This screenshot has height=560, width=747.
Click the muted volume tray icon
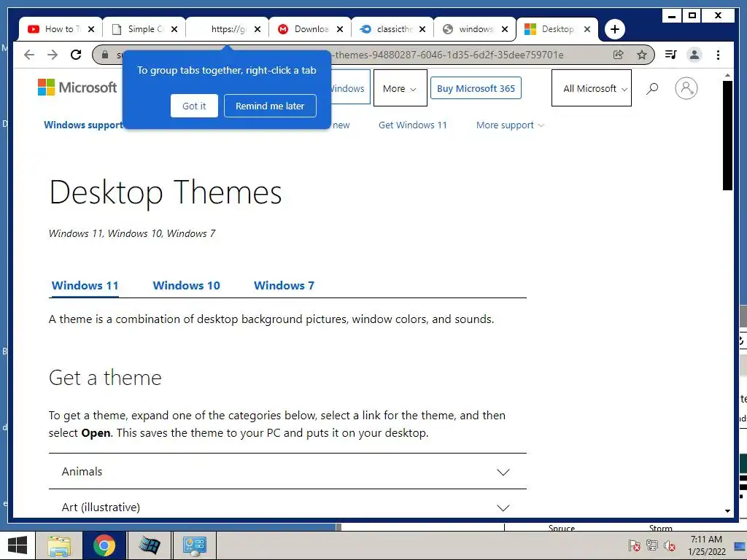pyautogui.click(x=670, y=545)
